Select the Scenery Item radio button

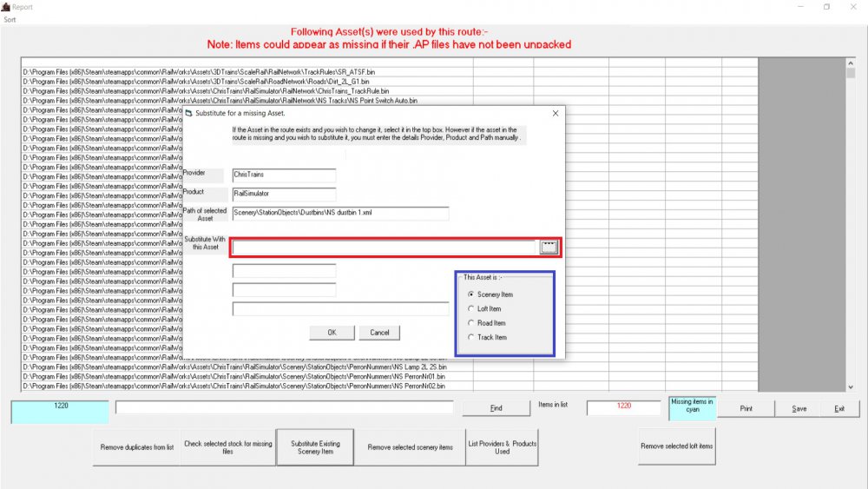(471, 294)
